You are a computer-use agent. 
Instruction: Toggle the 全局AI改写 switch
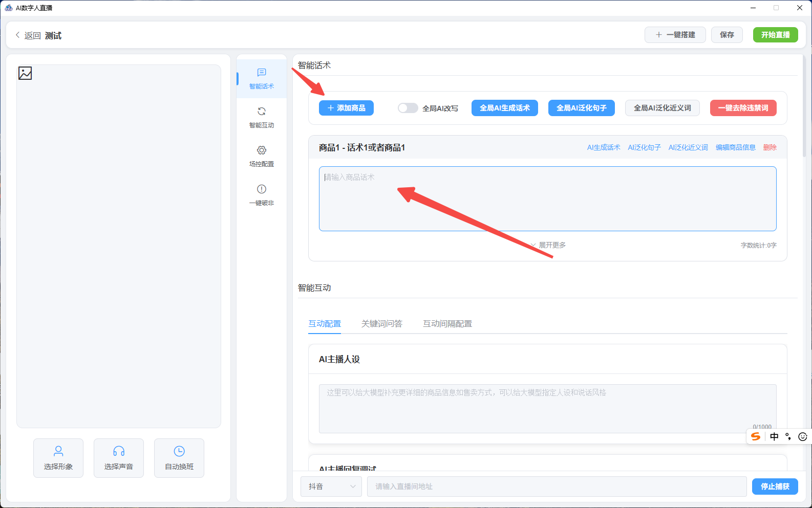408,108
